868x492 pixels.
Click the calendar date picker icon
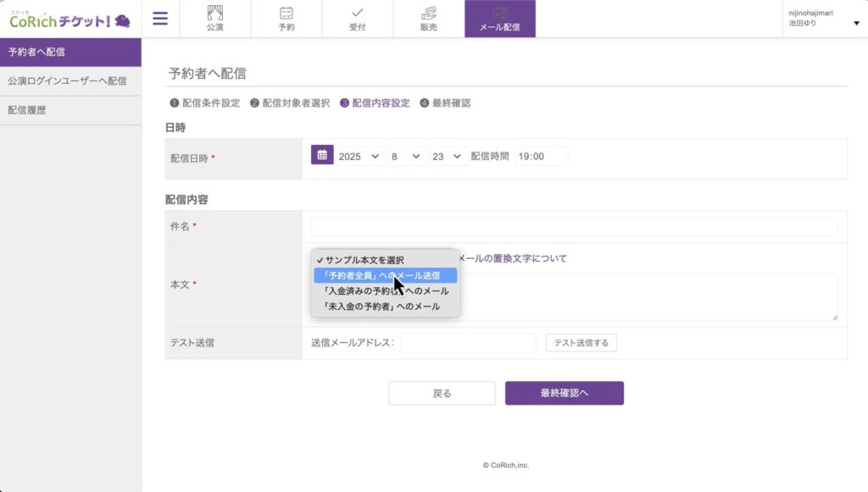pos(322,156)
